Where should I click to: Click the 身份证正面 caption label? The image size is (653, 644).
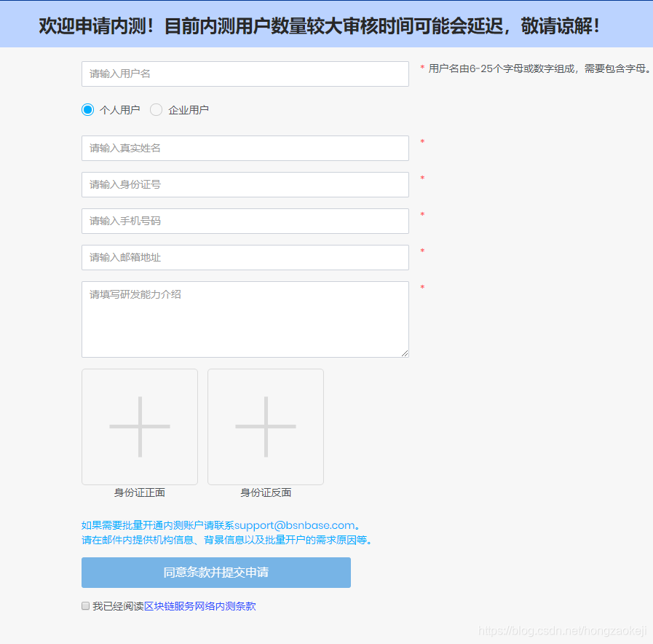pyautogui.click(x=139, y=492)
